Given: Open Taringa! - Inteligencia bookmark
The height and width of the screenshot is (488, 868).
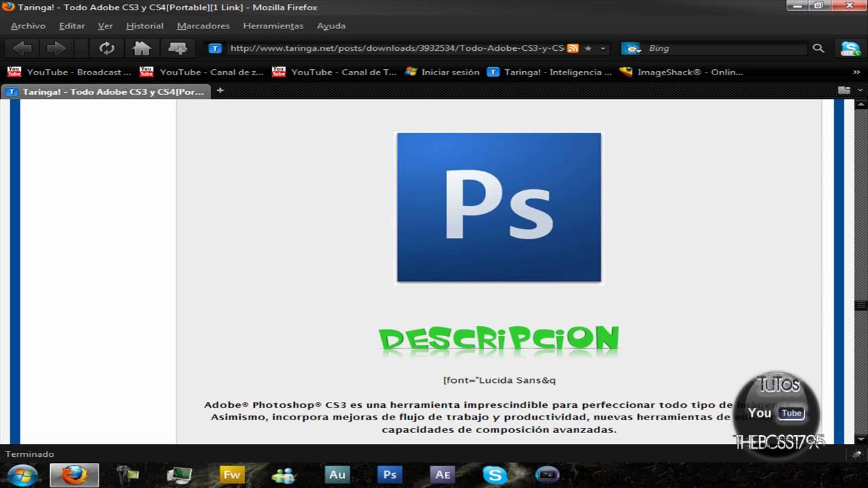Looking at the screenshot, I should click(x=549, y=72).
